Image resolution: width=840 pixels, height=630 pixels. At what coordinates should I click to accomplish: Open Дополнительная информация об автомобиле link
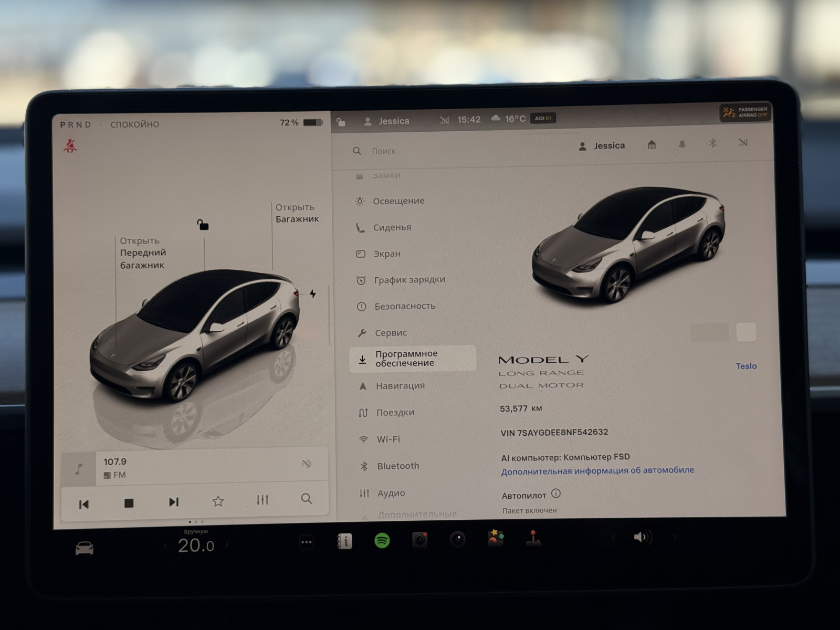pyautogui.click(x=597, y=471)
